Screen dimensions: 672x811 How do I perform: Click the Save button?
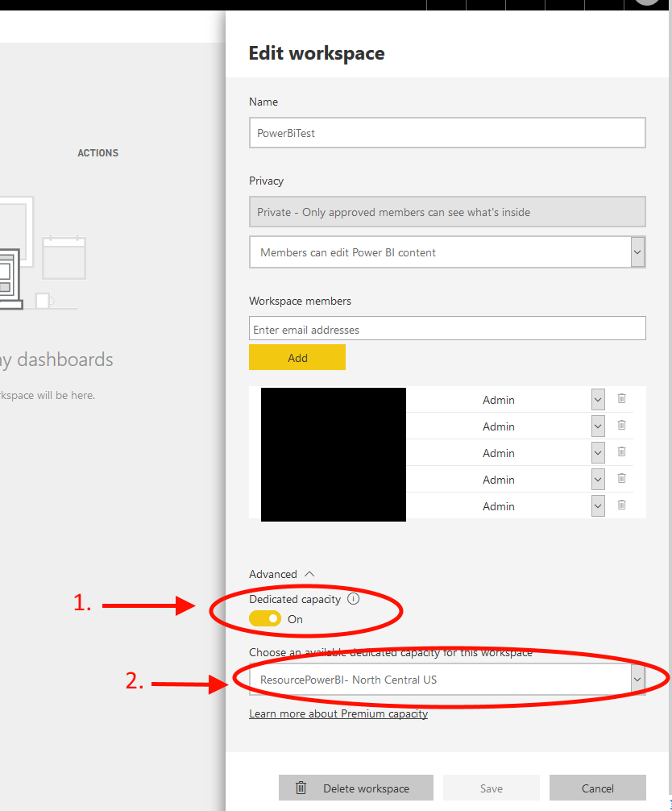(491, 788)
